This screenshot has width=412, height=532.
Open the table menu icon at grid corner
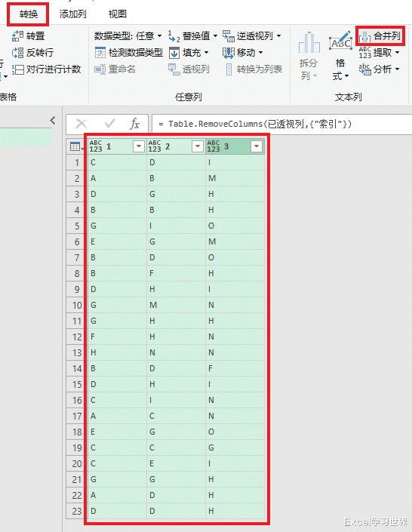76,146
